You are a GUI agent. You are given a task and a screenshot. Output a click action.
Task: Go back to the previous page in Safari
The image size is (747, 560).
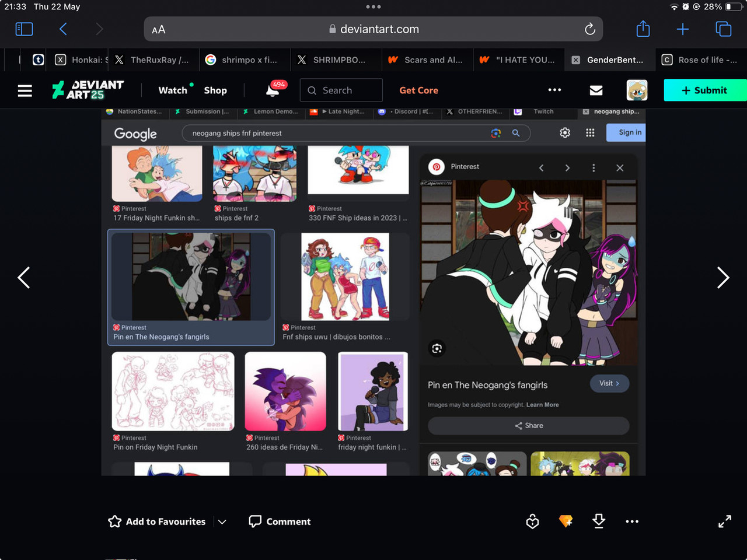[63, 29]
